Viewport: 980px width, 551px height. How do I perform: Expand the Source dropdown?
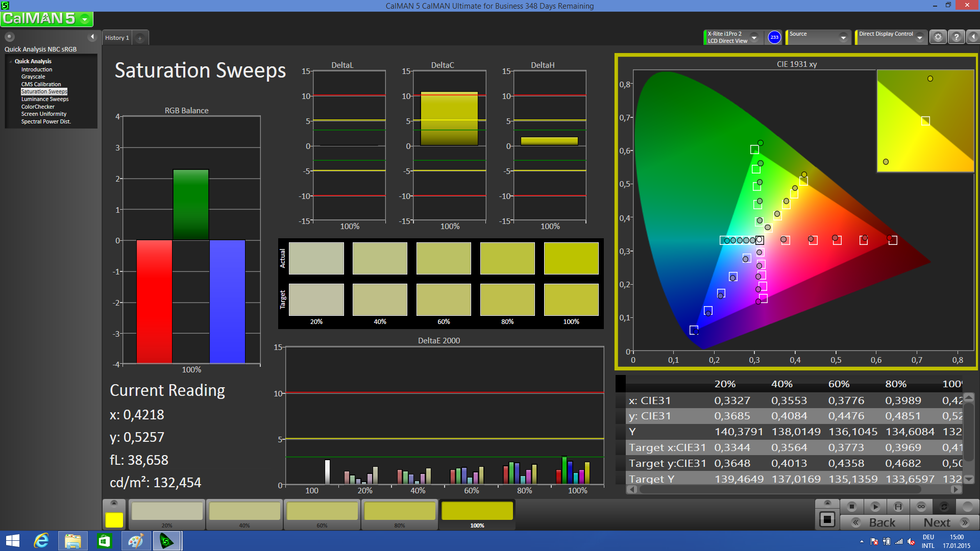[x=843, y=37]
